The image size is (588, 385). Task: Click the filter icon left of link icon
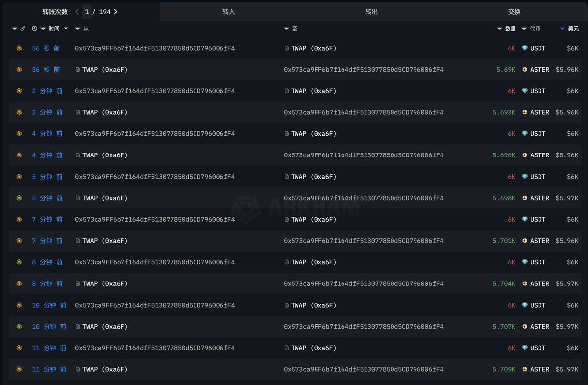(x=14, y=29)
